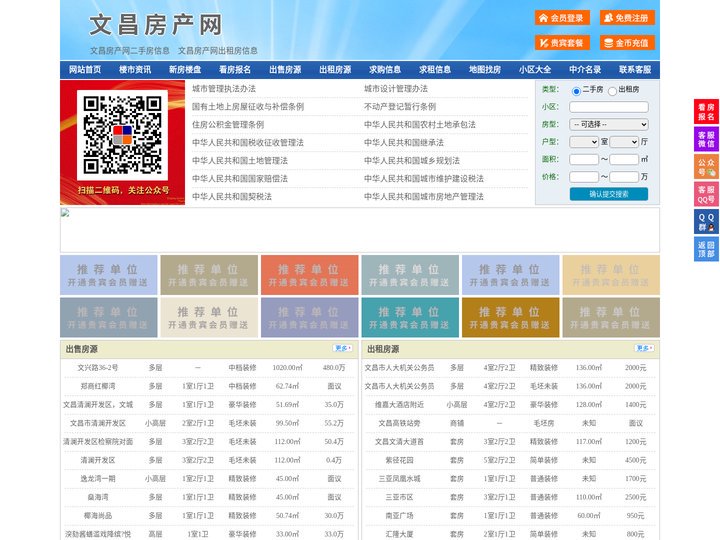Focus the maximum 面积 input
The image size is (720, 540).
(x=624, y=159)
